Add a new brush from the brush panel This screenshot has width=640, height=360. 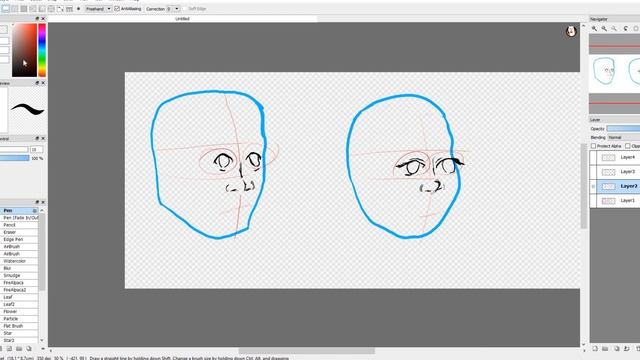point(9,349)
